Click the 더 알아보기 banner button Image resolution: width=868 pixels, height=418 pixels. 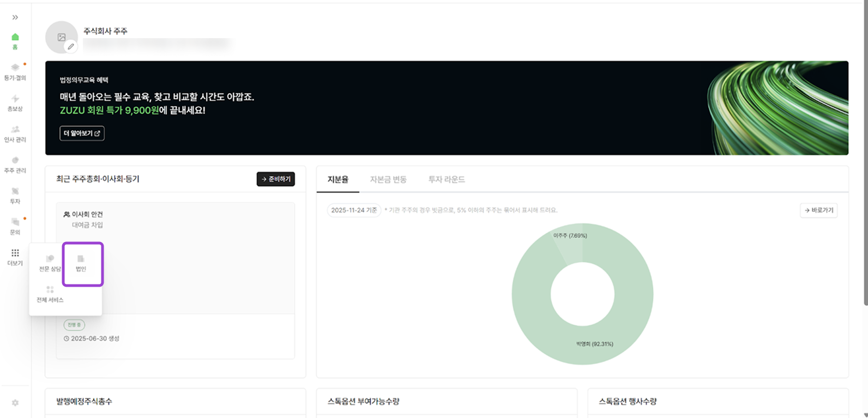[x=82, y=134]
